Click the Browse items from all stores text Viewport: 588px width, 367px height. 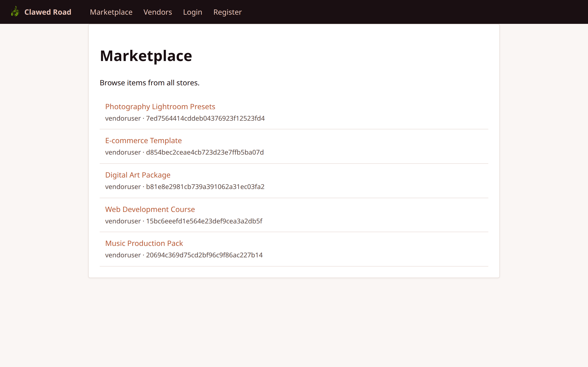[150, 83]
